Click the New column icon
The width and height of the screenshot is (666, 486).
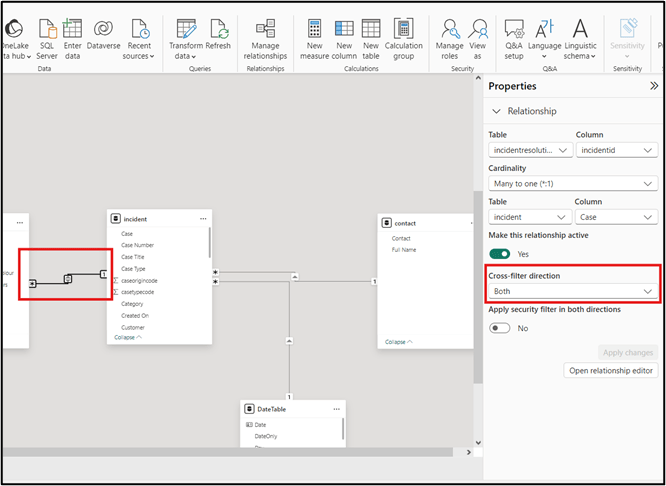[344, 29]
